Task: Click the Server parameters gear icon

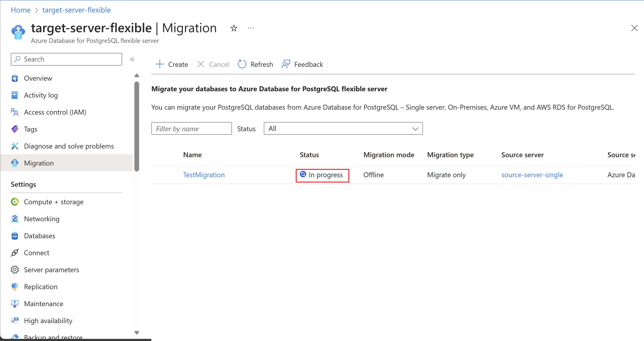Action: point(15,270)
